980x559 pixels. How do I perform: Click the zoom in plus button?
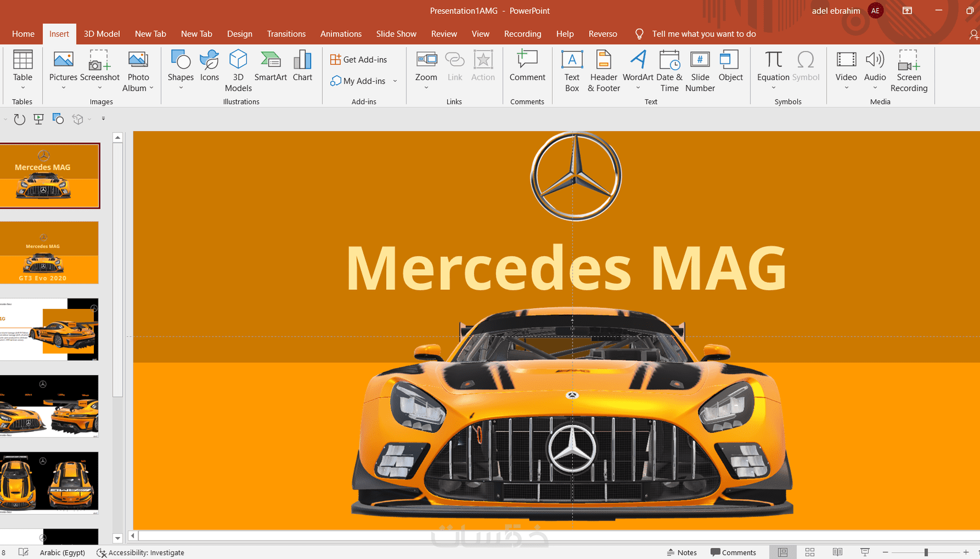point(966,553)
